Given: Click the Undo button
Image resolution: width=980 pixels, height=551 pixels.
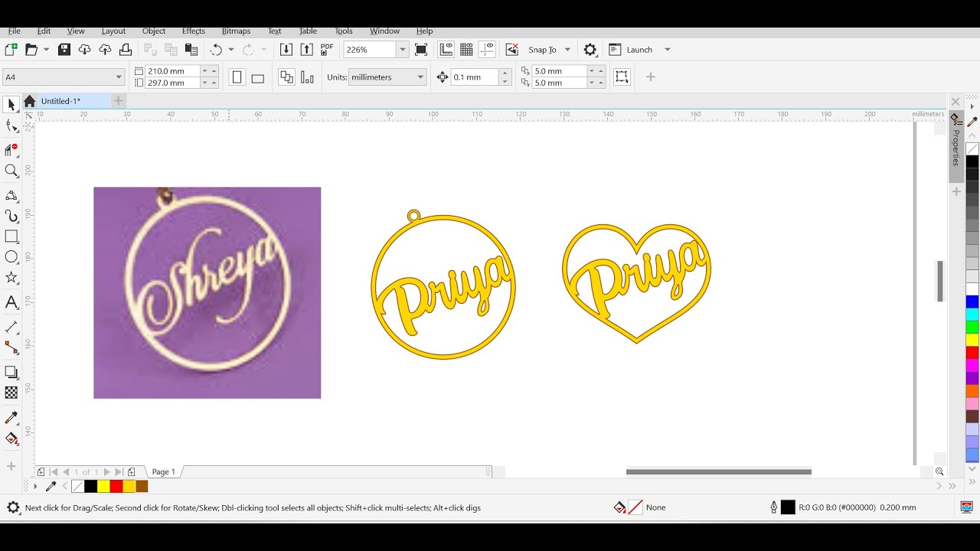Looking at the screenshot, I should coord(216,50).
